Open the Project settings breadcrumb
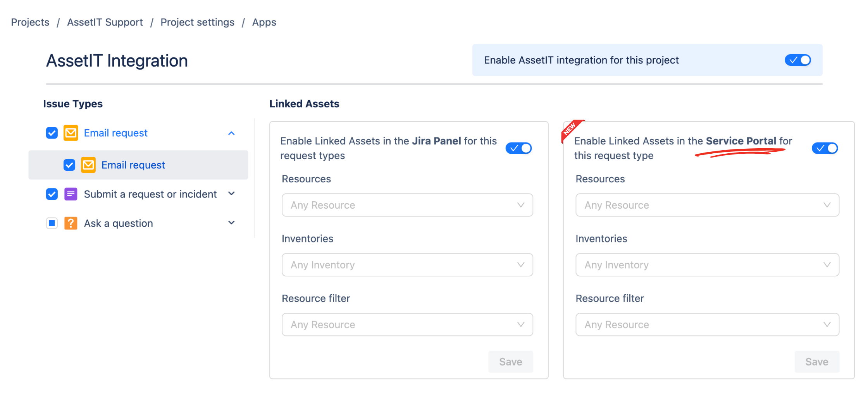 [197, 22]
